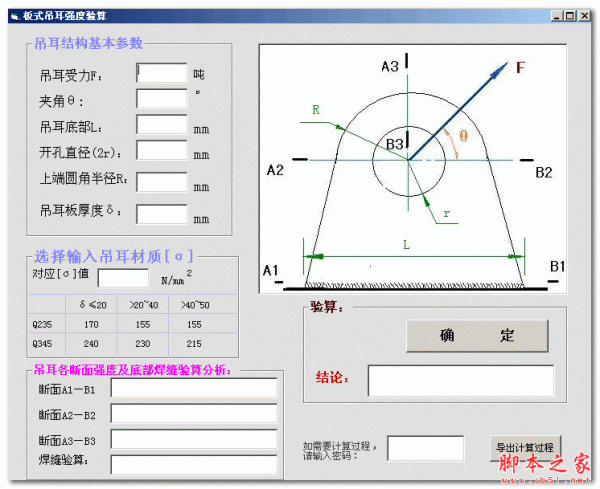Click the 结论 result text box
This screenshot has width=600, height=489.
point(461,381)
